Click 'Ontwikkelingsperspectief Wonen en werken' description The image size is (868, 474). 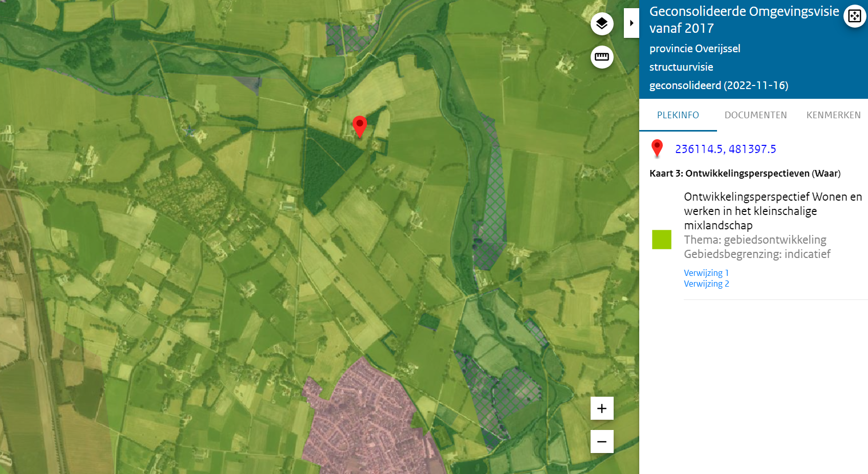773,211
